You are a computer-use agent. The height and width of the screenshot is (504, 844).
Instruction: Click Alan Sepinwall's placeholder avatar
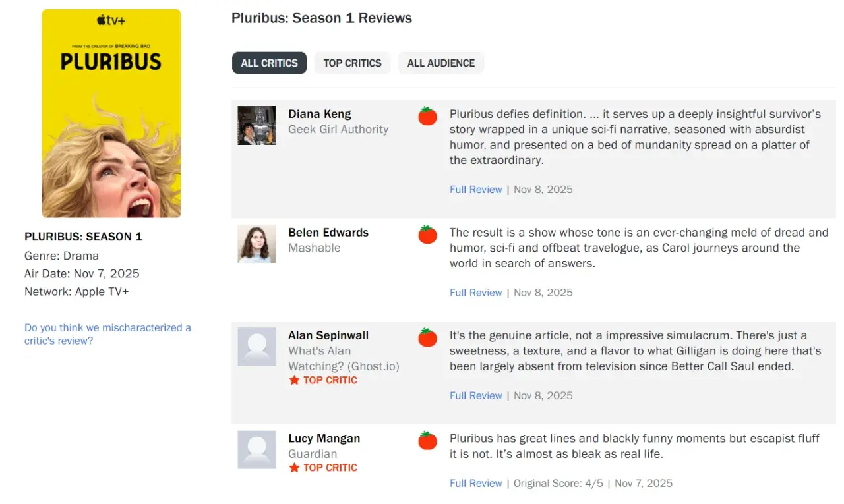click(256, 347)
